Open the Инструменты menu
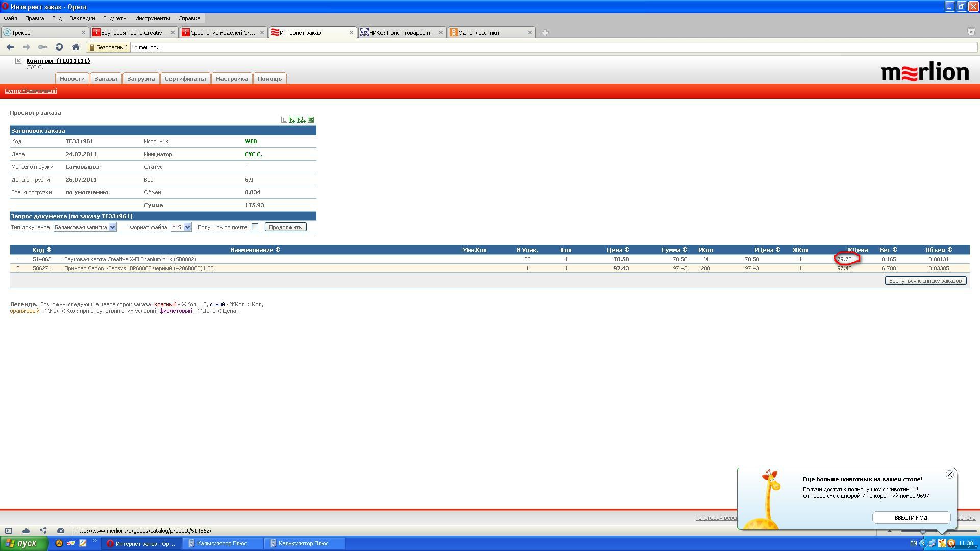Image resolution: width=980 pixels, height=551 pixels. [x=153, y=18]
